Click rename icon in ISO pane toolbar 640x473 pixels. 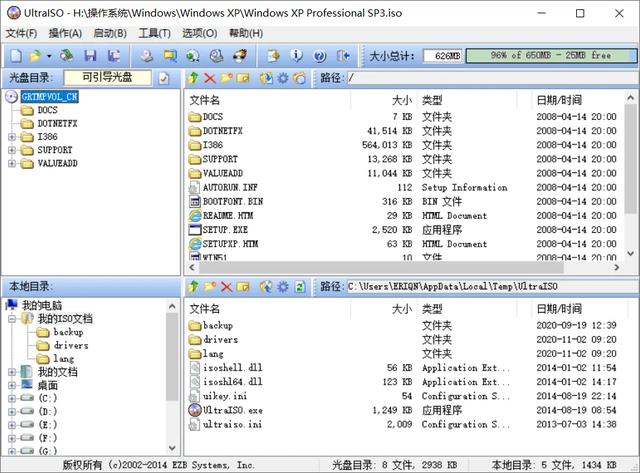(x=243, y=78)
